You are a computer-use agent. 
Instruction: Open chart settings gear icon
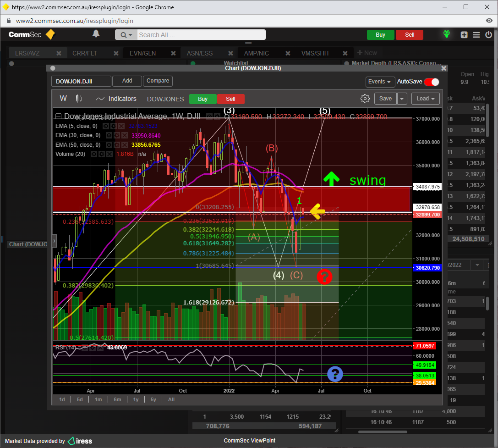coord(365,99)
